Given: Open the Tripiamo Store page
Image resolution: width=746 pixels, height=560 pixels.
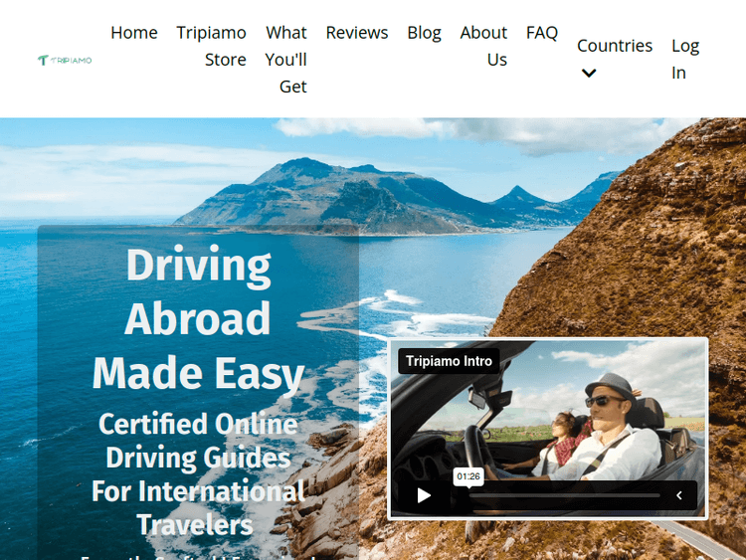Looking at the screenshot, I should pos(211,46).
